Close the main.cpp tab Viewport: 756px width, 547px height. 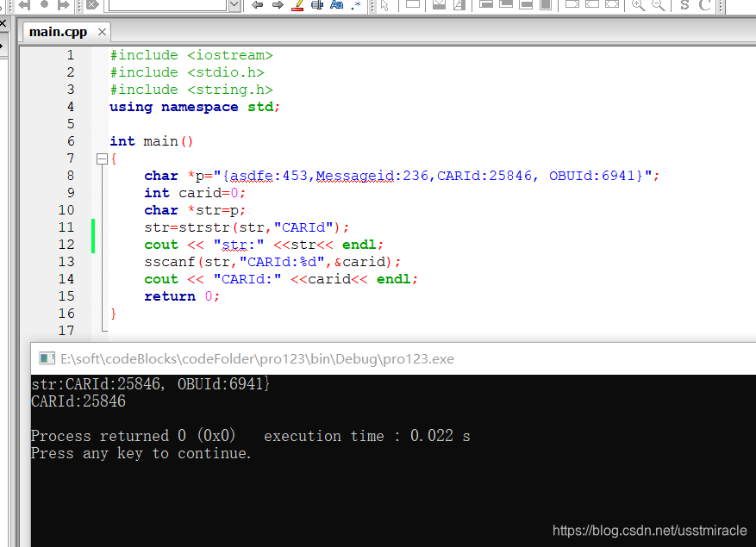point(102,32)
